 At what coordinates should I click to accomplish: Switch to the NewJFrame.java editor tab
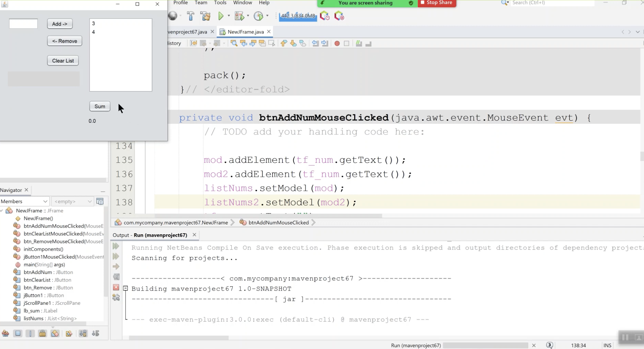point(246,32)
